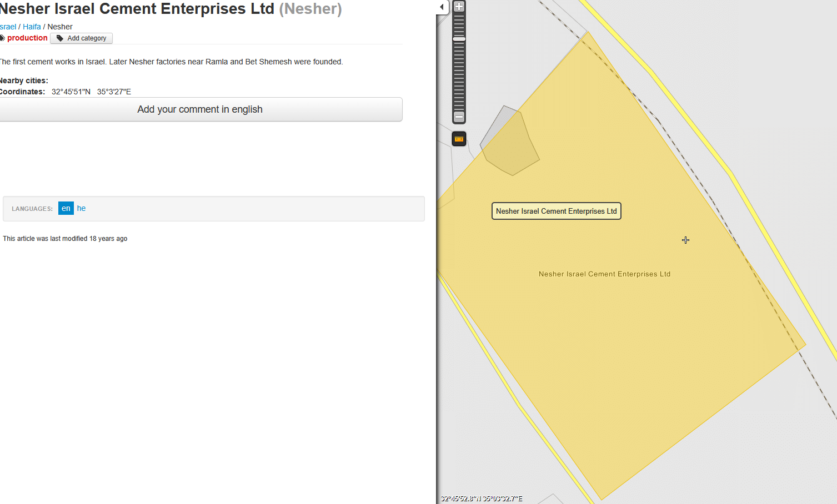Activate the distance ruler tool
This screenshot has width=837, height=504.
pos(459,139)
